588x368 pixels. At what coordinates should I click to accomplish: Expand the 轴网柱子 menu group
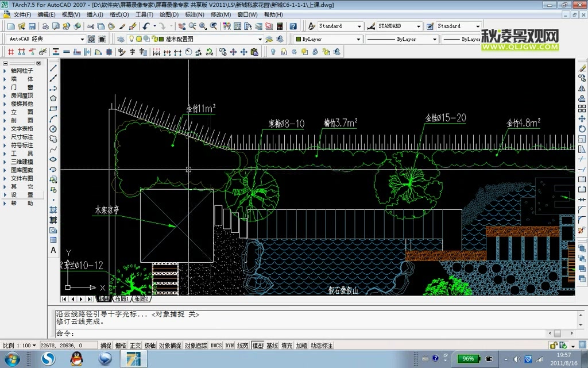pos(22,71)
